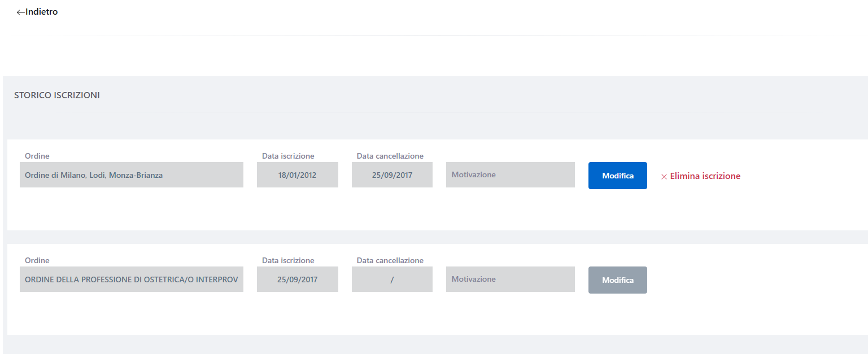This screenshot has width=868, height=354.
Task: Click the STORICO ISCRIZIONI section heading
Action: [x=57, y=95]
